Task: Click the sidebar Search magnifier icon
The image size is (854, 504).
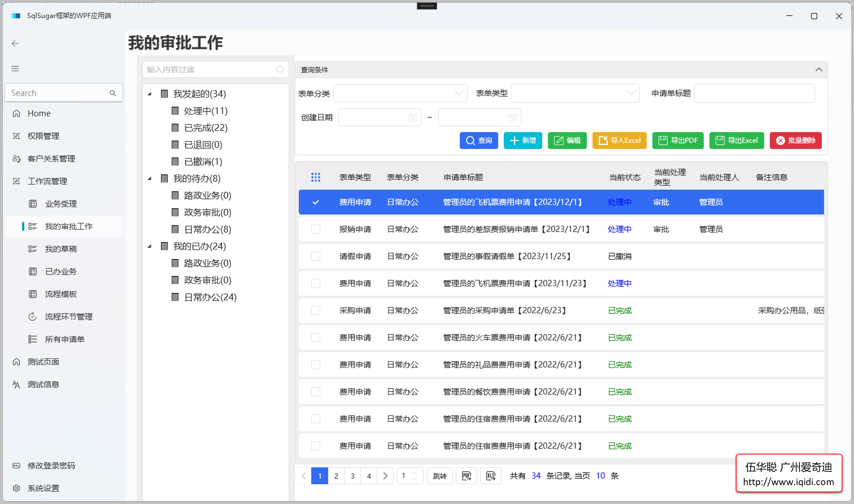Action: click(113, 93)
